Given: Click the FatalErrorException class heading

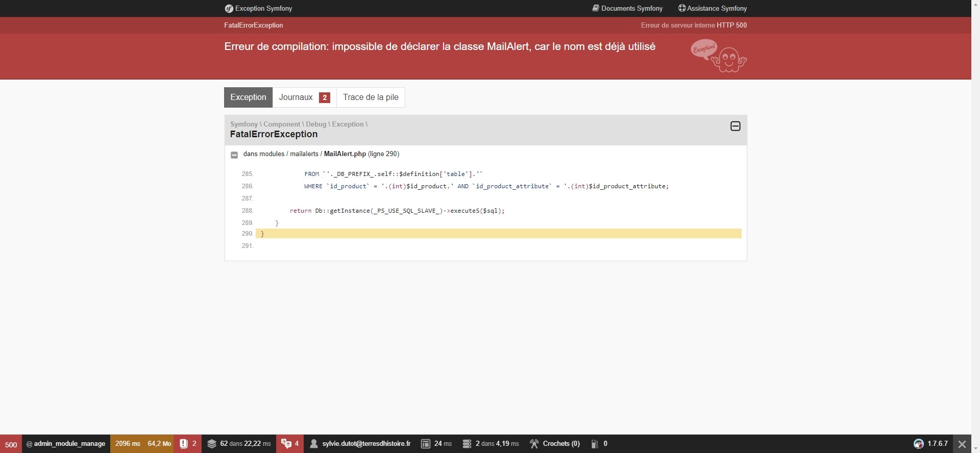Looking at the screenshot, I should pyautogui.click(x=274, y=134).
